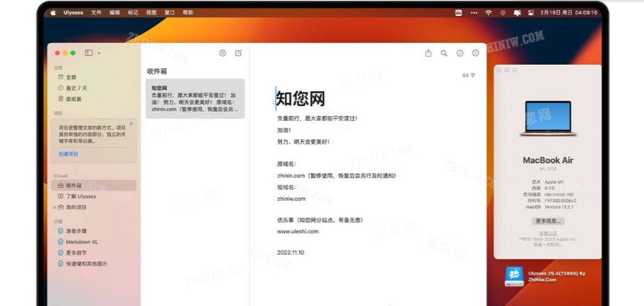Open search in the editor toolbar
644x306 pixels.
(444, 53)
